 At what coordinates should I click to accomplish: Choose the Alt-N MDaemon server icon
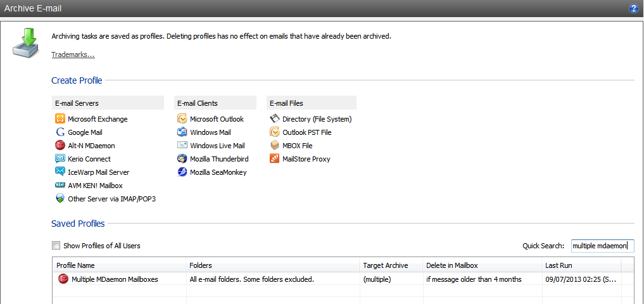tap(60, 146)
